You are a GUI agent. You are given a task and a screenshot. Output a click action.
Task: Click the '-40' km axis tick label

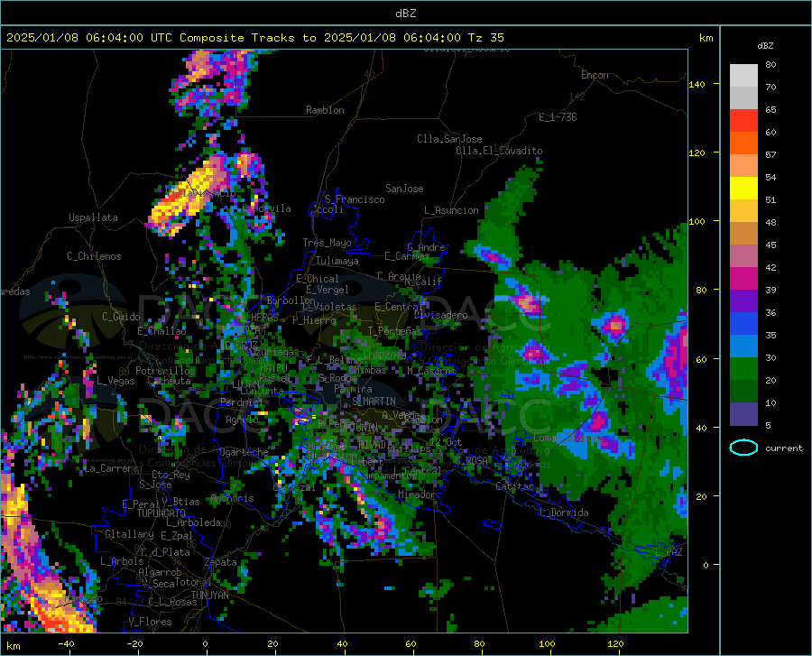[x=65, y=643]
